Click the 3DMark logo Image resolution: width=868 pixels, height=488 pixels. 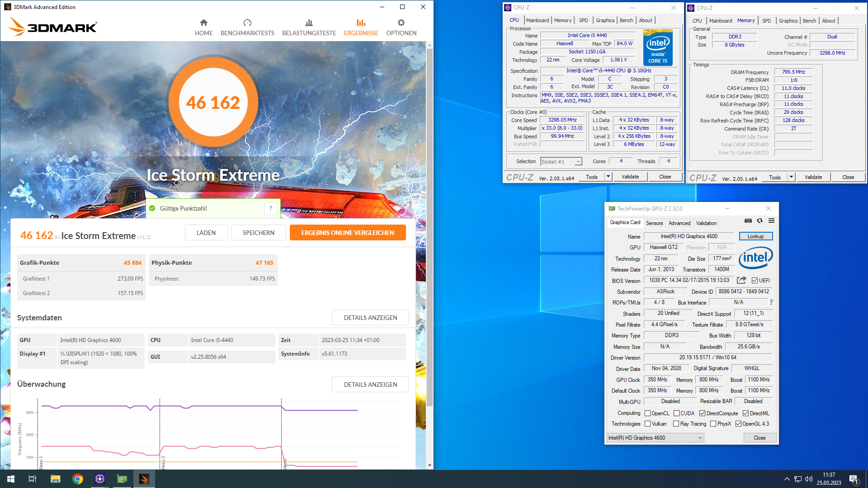point(52,27)
